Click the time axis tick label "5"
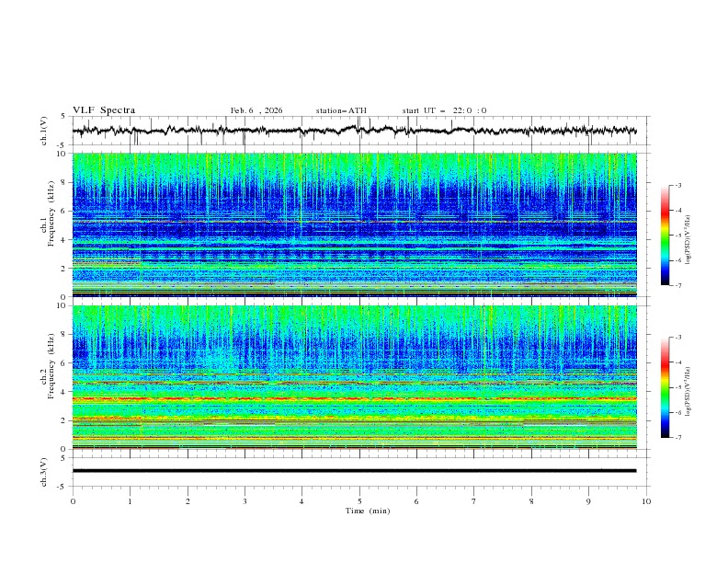Viewport: 728px width, 563px height. coord(359,501)
